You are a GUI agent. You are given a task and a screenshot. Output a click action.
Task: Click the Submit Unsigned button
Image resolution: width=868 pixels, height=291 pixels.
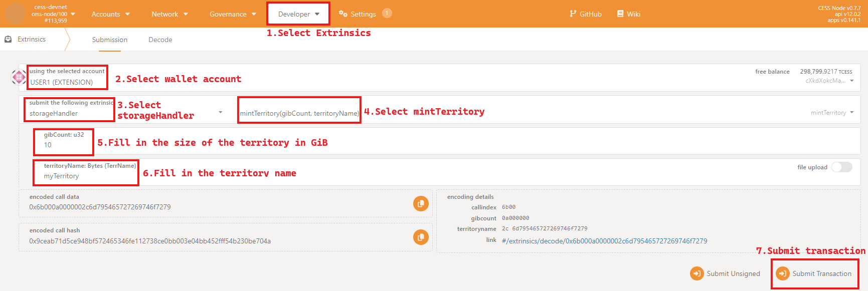725,273
